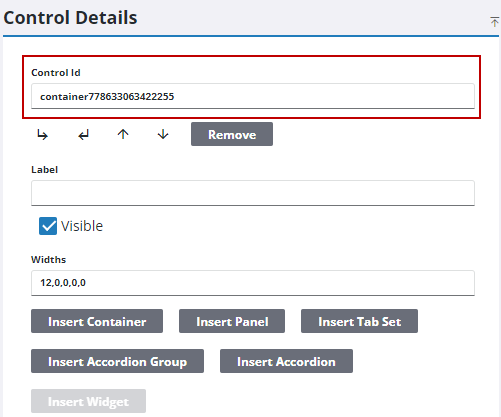Viewport: 501px width, 417px height.
Task: Click the indent right-turn arrow icon
Action: [42, 135]
